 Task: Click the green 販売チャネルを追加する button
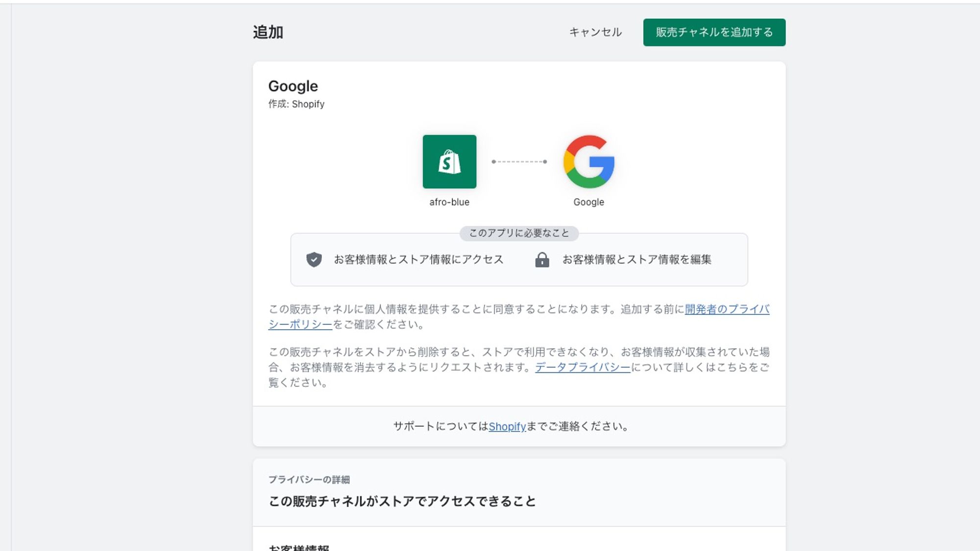pyautogui.click(x=714, y=32)
